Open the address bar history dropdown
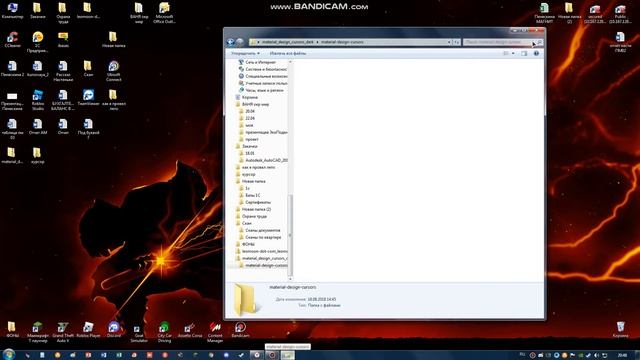640x360 pixels. (449, 42)
